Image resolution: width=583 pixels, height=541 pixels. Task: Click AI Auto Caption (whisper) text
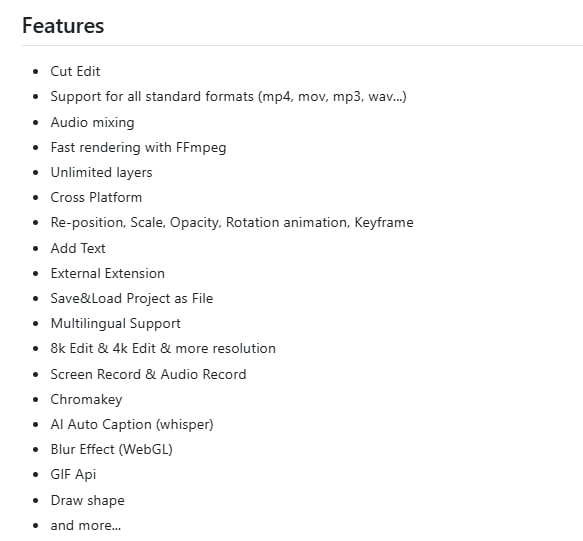132,424
